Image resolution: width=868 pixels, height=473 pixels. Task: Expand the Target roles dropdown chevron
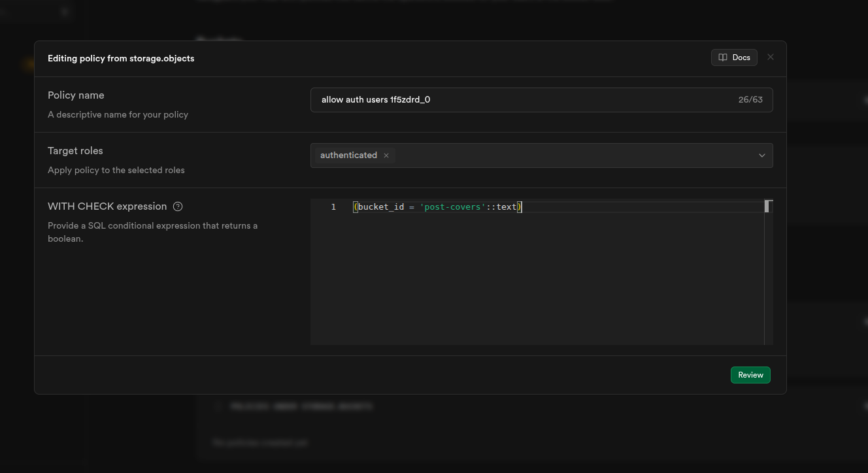(761, 155)
